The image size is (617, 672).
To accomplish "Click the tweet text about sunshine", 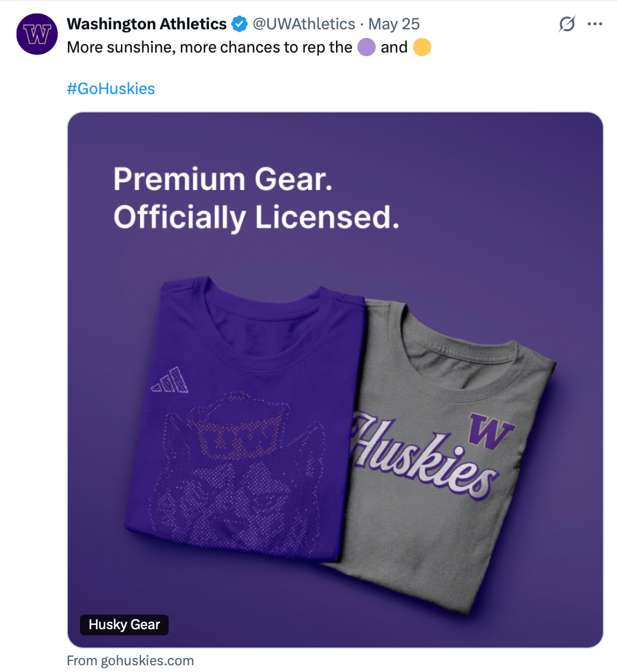I will pyautogui.click(x=249, y=47).
